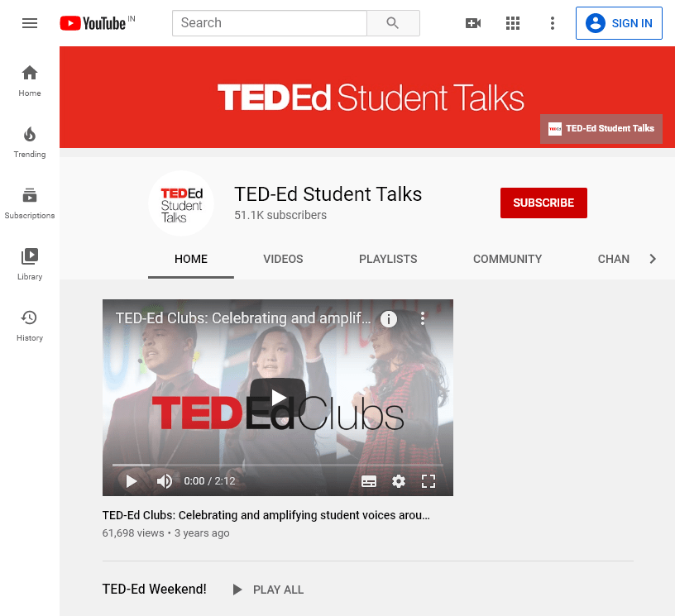Viewport: 675px width, 616px height.
Task: Open Subscriptions in the sidebar
Action: point(30,203)
